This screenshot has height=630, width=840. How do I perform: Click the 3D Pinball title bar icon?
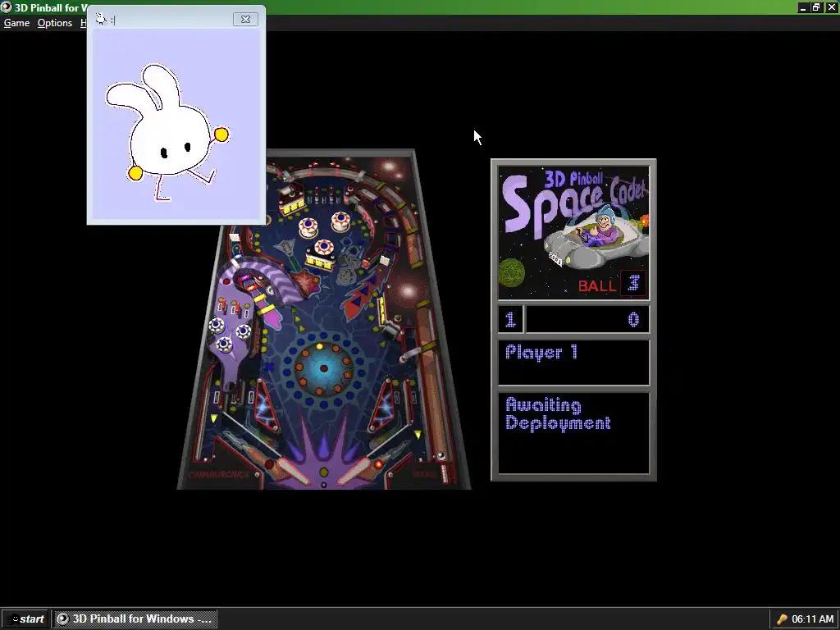click(x=7, y=7)
